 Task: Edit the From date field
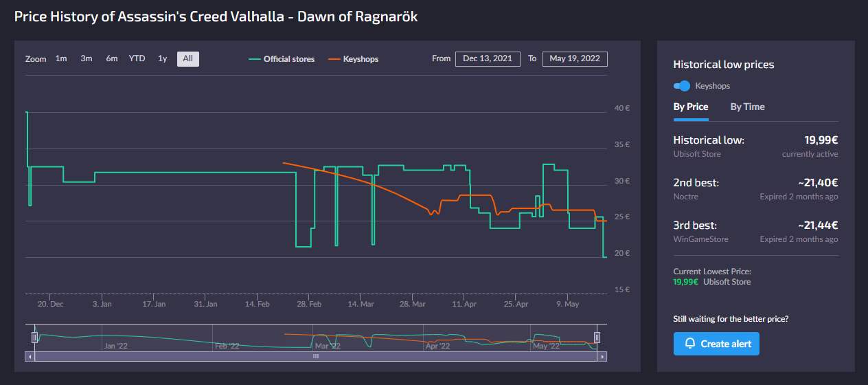point(488,58)
